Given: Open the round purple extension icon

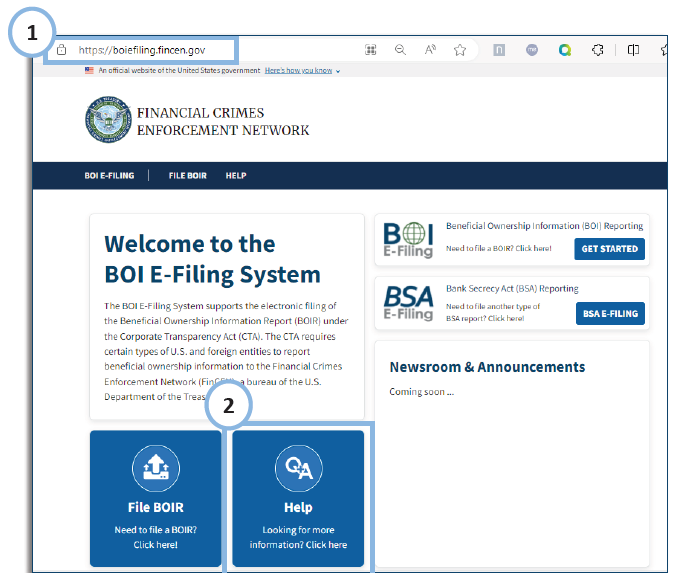Looking at the screenshot, I should point(532,50).
